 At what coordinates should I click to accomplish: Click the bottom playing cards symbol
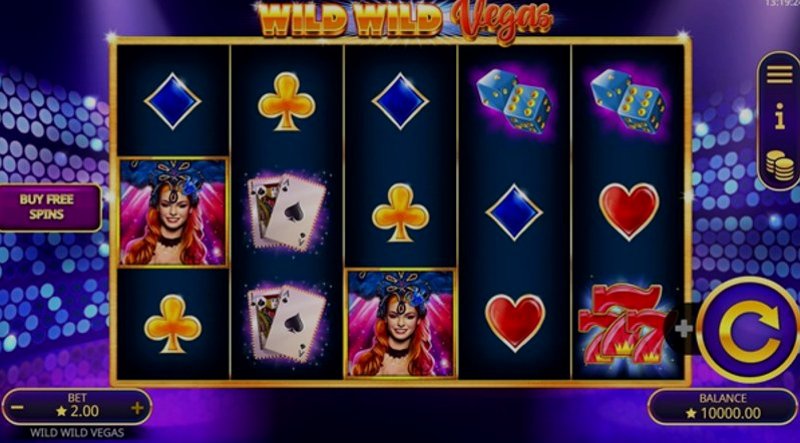point(287,323)
